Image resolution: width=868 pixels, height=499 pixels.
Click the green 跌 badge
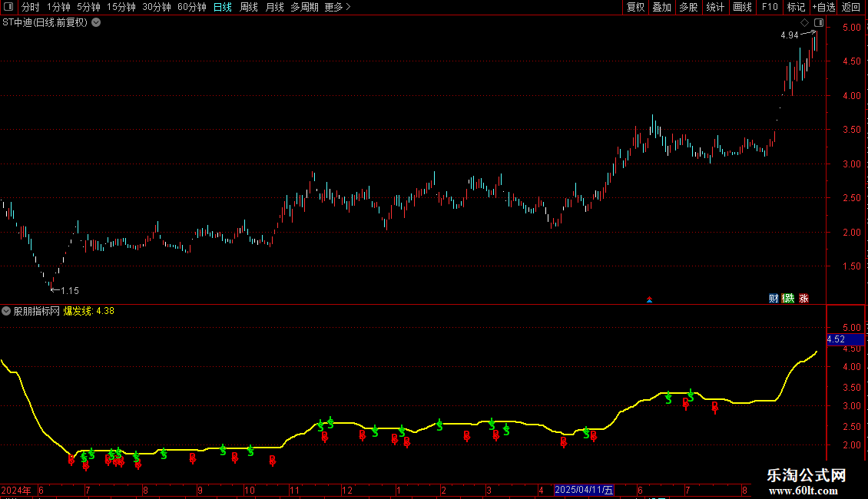pos(788,298)
